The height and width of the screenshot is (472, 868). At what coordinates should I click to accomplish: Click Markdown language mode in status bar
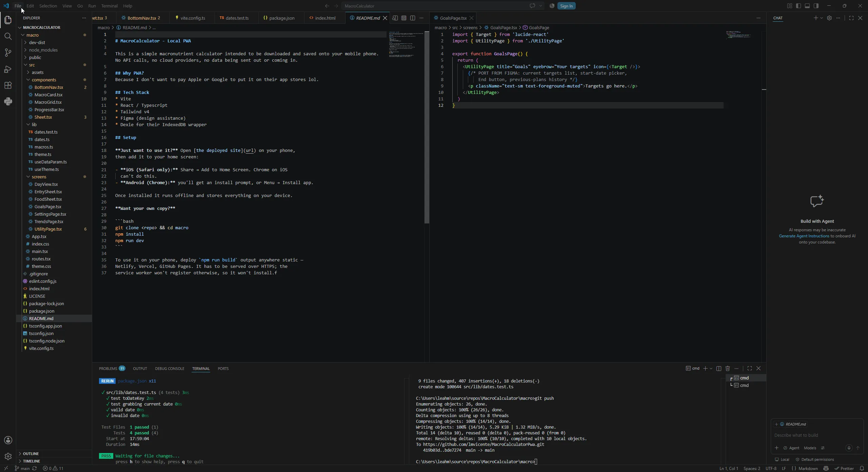808,468
